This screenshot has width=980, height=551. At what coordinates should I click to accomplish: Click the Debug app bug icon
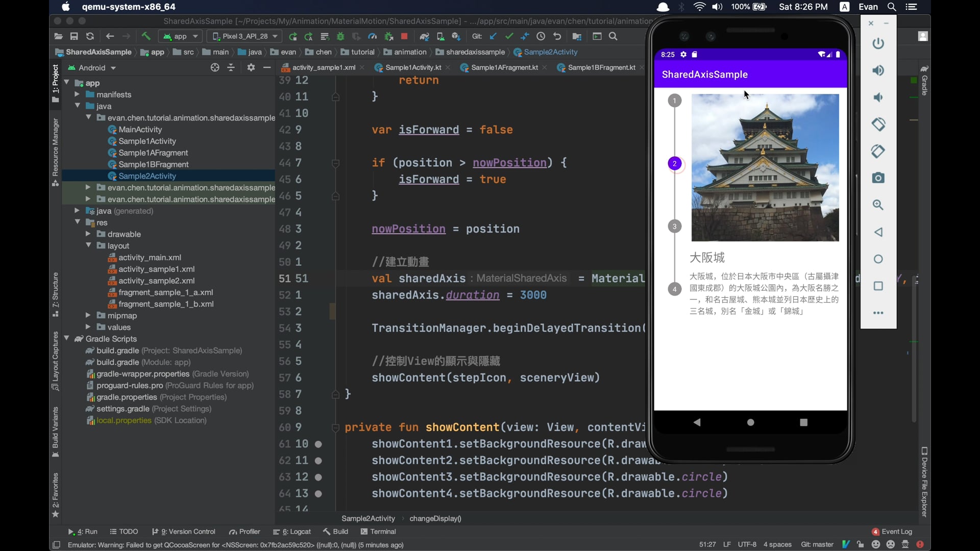point(340,36)
